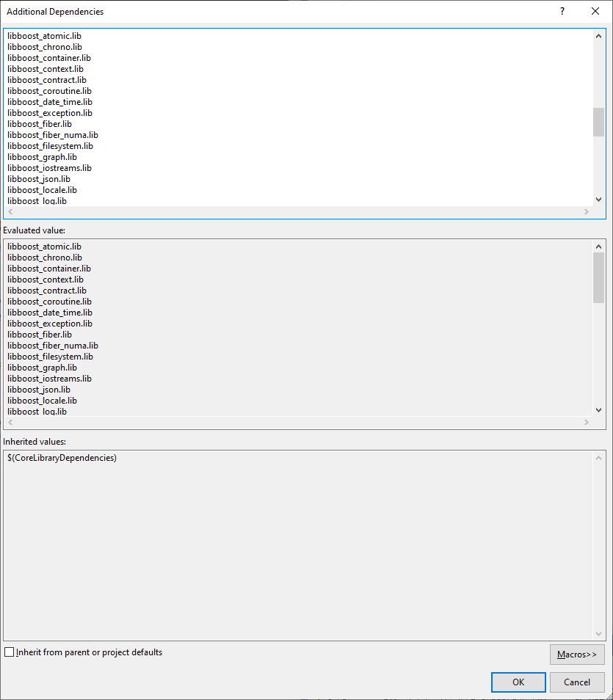The height and width of the screenshot is (700, 613).
Task: Click inside the editable dependencies text area
Action: (x=294, y=117)
